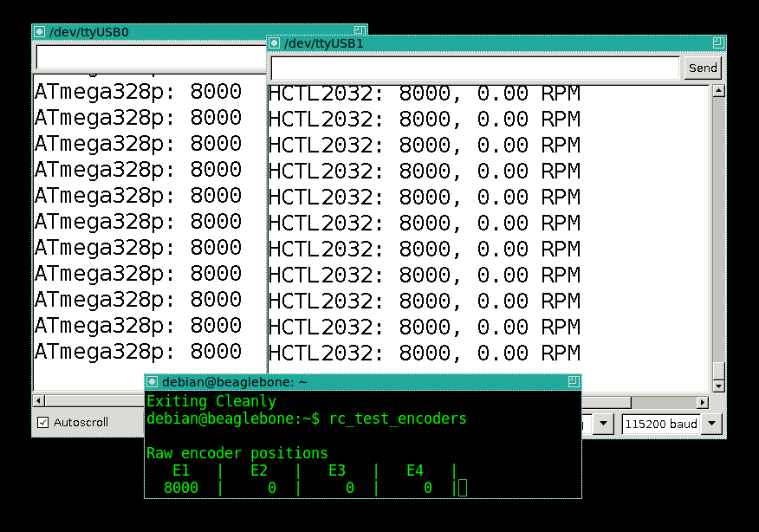Click ttyUSB1 vertical scrollbar up arrow
The width and height of the screenshot is (759, 532).
coord(718,90)
